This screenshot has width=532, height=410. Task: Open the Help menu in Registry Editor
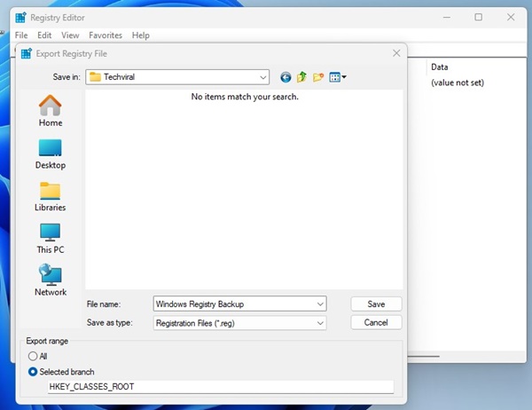[140, 35]
